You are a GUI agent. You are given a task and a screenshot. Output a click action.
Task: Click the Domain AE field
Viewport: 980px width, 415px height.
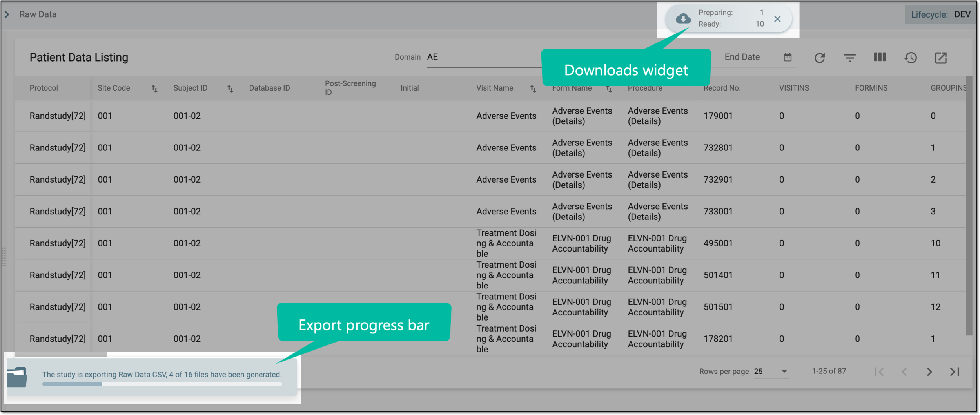[484, 58]
